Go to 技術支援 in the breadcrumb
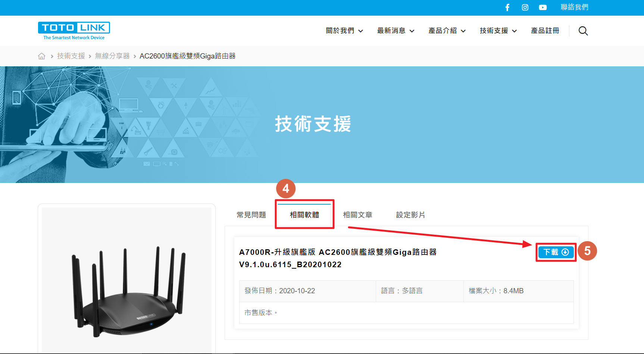 [71, 56]
